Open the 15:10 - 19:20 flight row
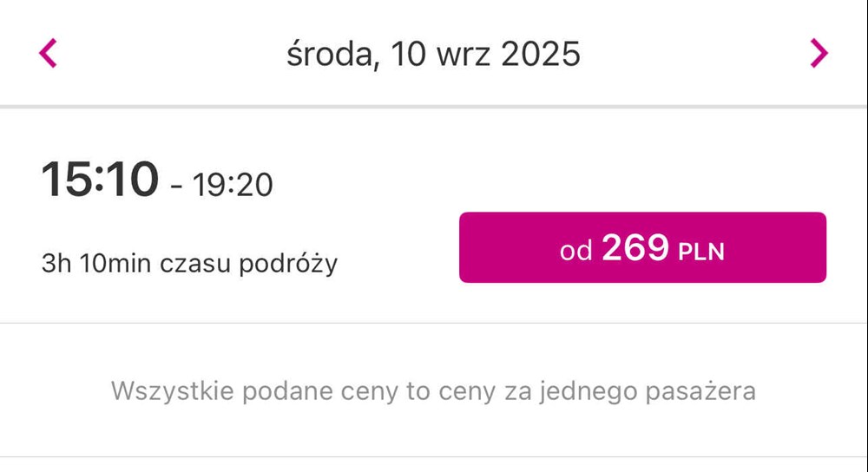The width and height of the screenshot is (868, 472). 433,216
